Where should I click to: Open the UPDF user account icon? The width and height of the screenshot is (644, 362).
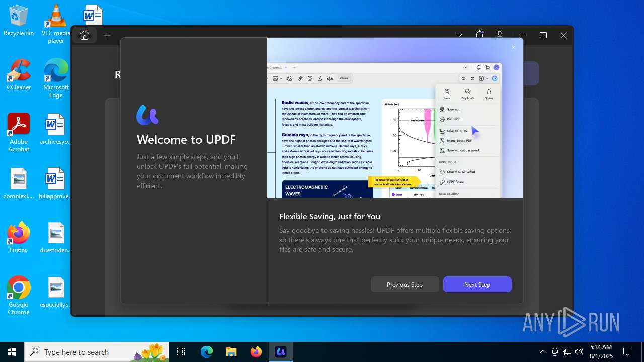(500, 35)
